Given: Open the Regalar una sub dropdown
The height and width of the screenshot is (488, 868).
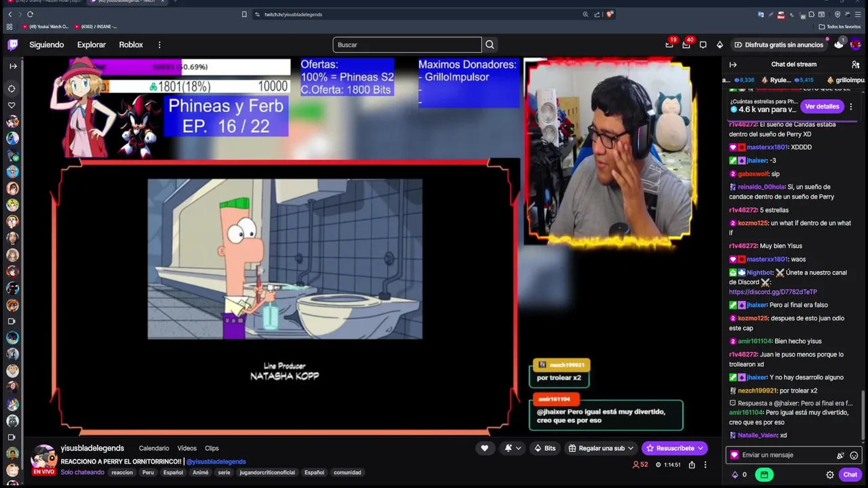Looking at the screenshot, I should point(601,448).
